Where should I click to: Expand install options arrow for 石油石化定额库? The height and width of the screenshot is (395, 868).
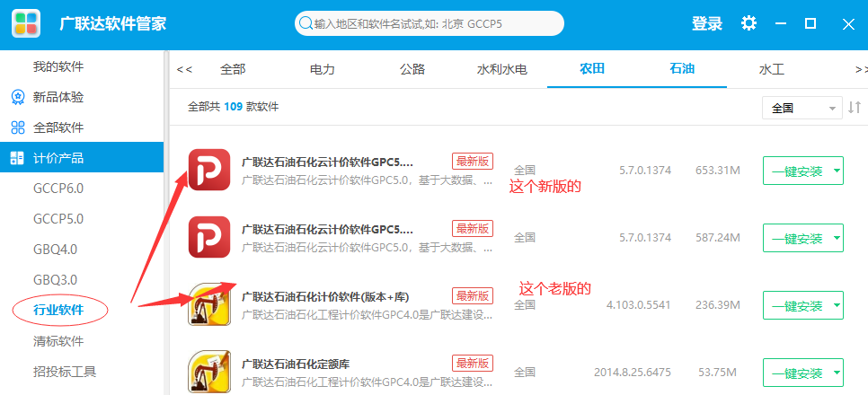pyautogui.click(x=836, y=373)
